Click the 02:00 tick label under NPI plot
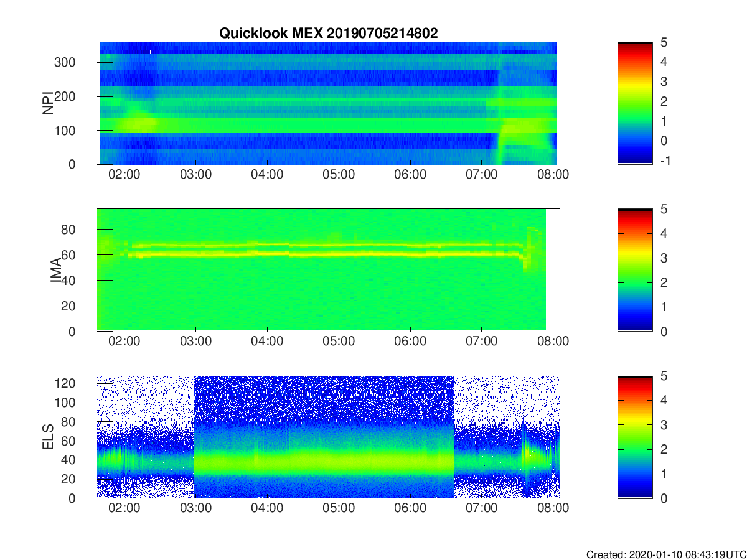Screen dimensions: 747x560 point(124,175)
